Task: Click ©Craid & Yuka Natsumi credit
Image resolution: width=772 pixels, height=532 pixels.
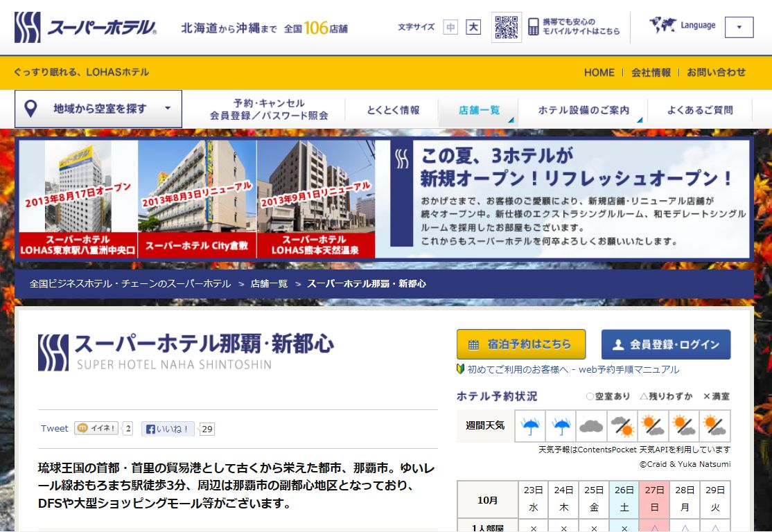Action: point(685,464)
